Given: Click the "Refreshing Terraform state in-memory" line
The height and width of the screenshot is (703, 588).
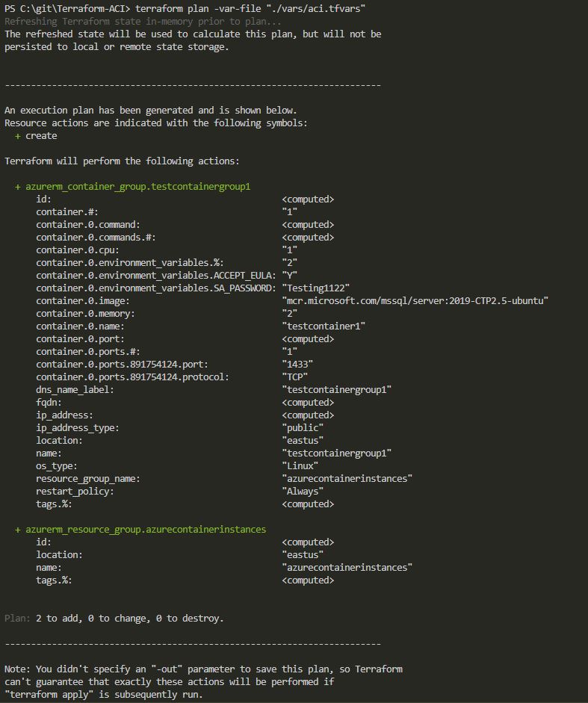Looking at the screenshot, I should (132, 22).
